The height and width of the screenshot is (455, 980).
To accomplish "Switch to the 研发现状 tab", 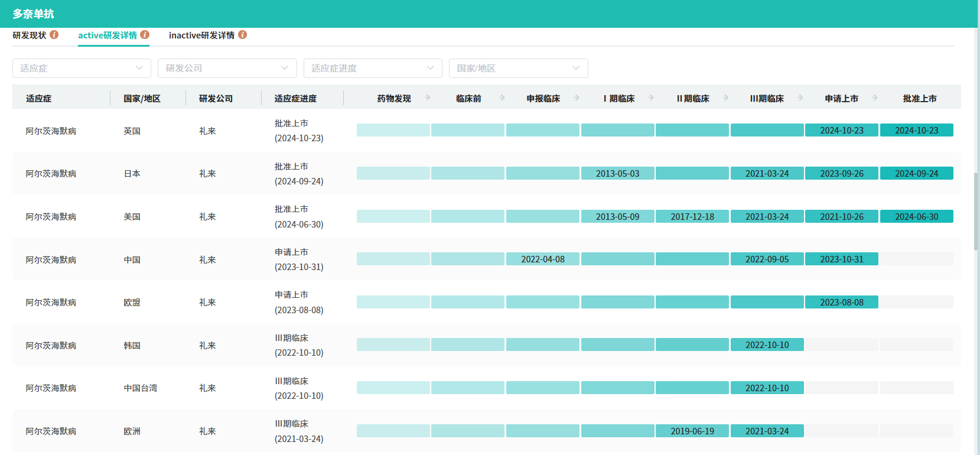I will pyautogui.click(x=30, y=35).
